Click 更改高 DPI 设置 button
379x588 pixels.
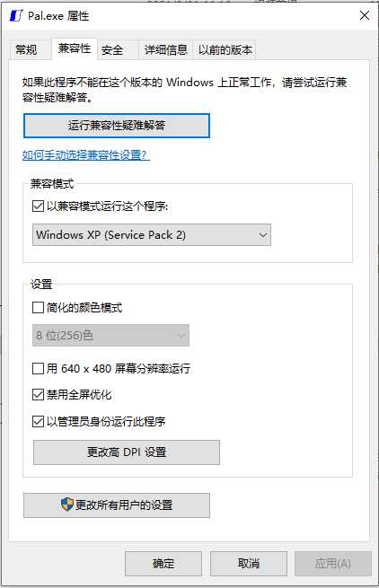pyautogui.click(x=127, y=452)
